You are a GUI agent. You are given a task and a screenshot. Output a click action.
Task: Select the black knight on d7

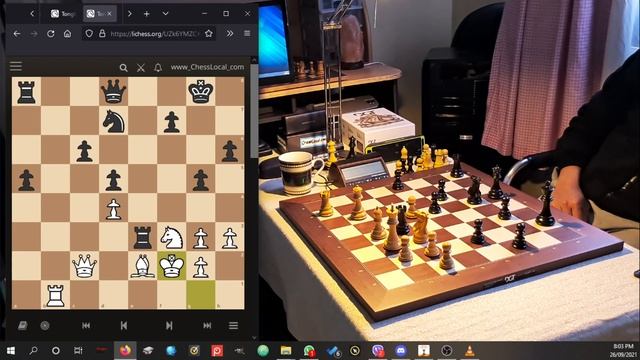(113, 120)
